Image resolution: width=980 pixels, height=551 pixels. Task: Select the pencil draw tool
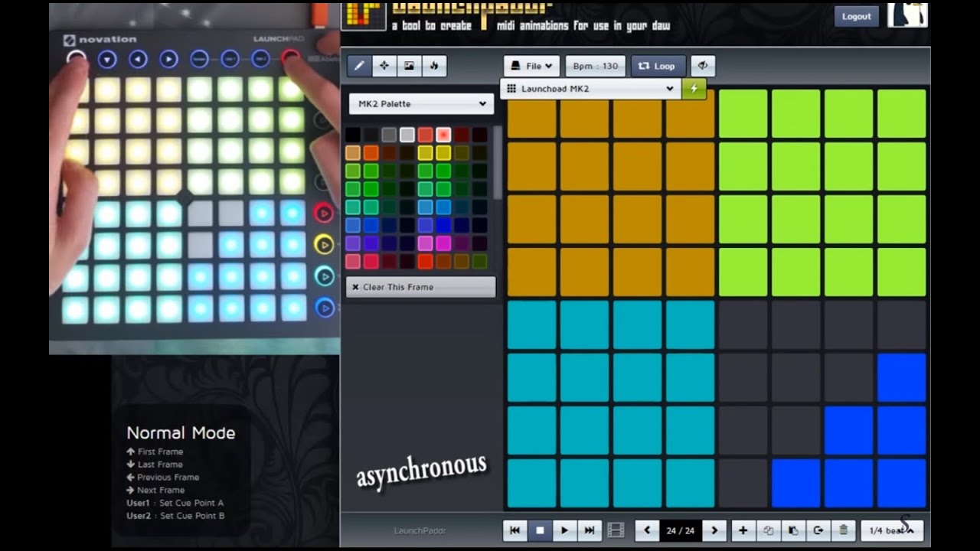click(x=359, y=66)
